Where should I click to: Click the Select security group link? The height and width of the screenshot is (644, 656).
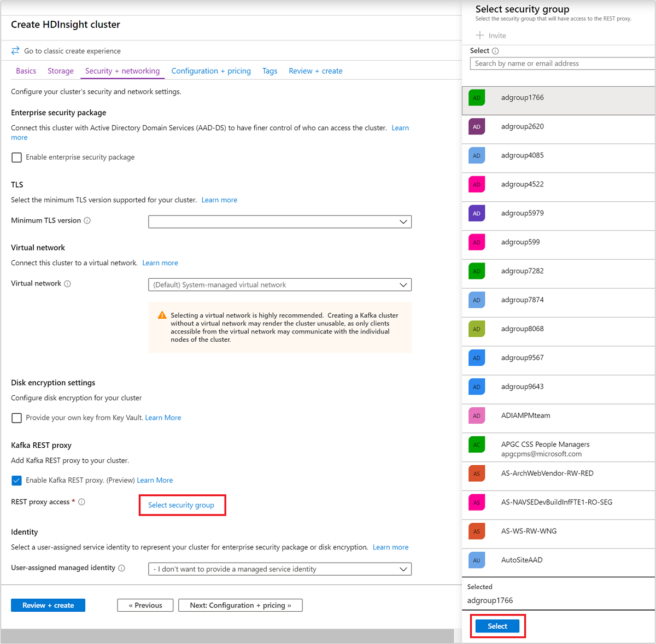click(x=181, y=505)
